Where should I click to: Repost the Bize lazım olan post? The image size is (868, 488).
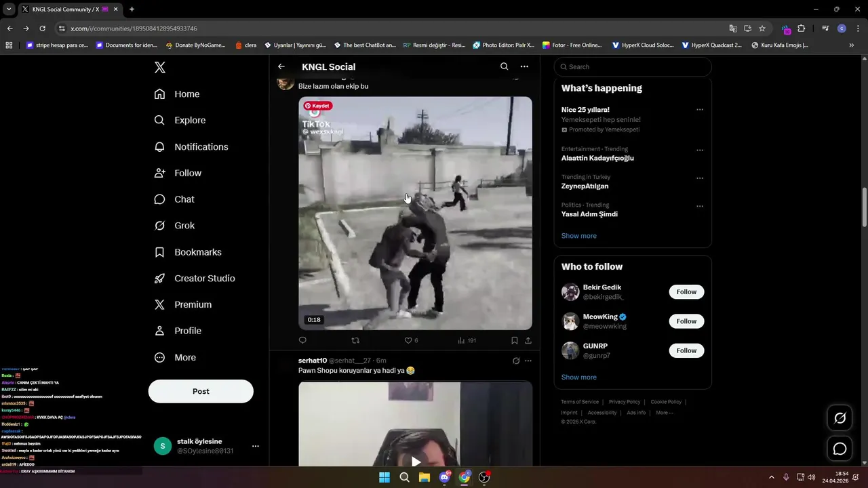[x=355, y=340]
